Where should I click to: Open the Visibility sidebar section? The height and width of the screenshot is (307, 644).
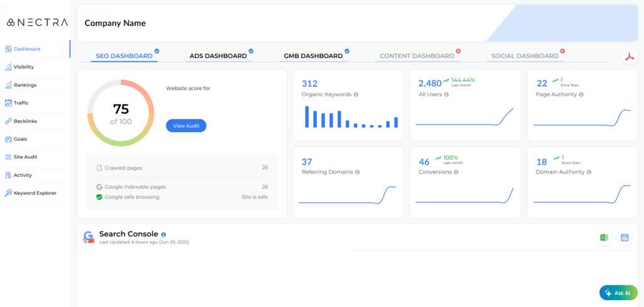23,67
